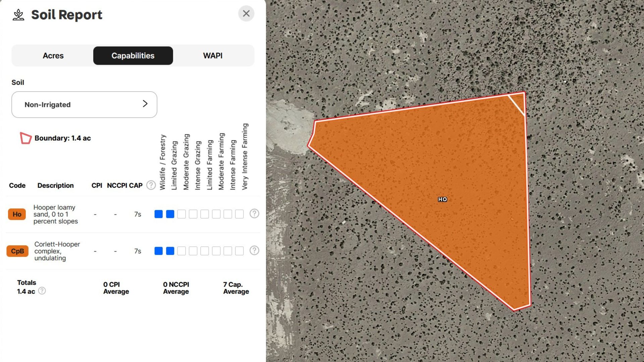Click the CpB orange soil code badge
Viewport: 644px width, 362px height.
tap(17, 251)
